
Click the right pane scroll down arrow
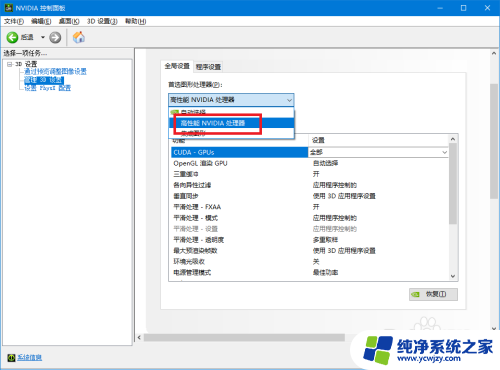pos(494,328)
